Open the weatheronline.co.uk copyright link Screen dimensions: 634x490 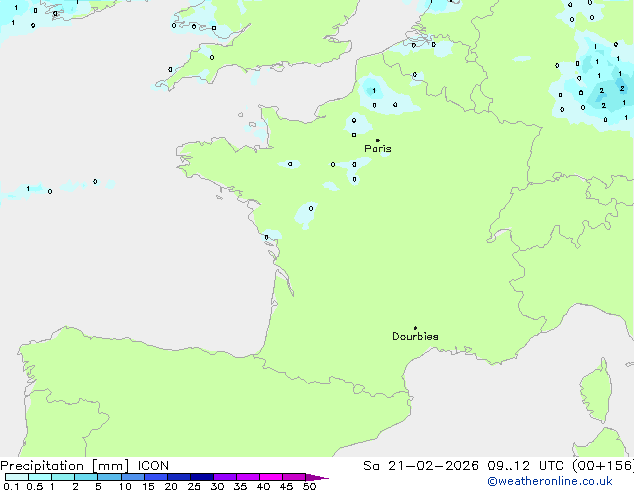click(x=559, y=482)
